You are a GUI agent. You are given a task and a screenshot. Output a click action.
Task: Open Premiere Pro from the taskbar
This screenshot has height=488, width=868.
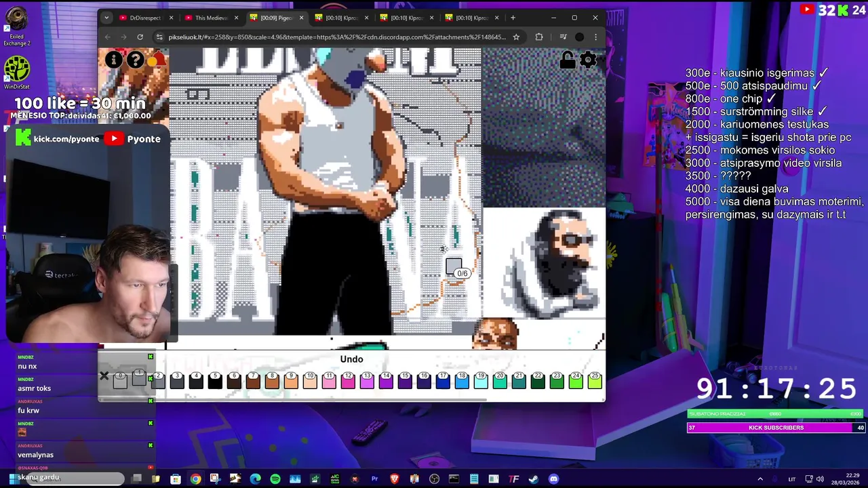374,479
